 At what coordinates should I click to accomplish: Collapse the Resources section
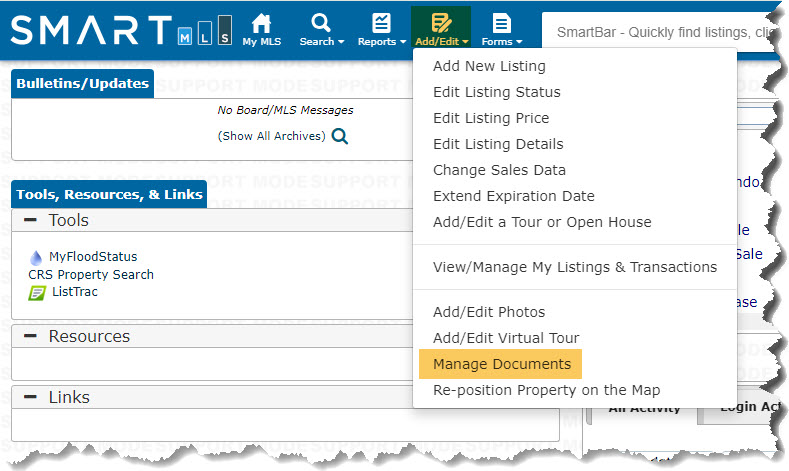coord(30,336)
